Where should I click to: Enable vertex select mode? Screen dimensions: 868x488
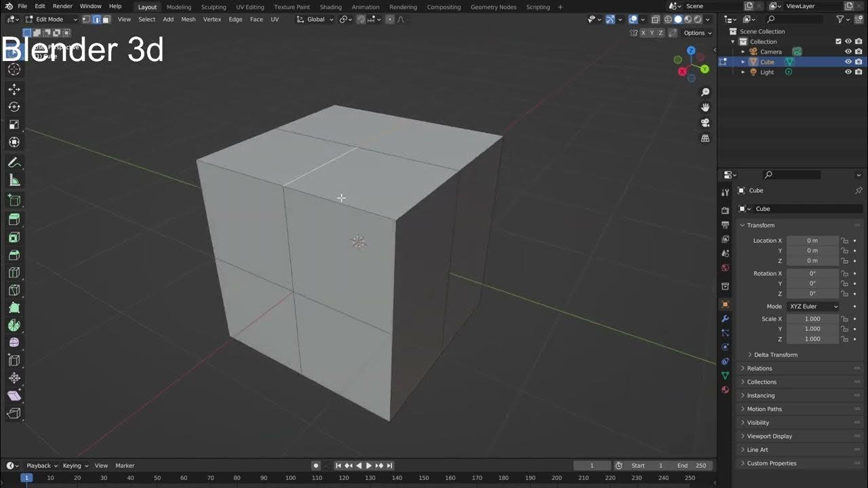tap(86, 20)
